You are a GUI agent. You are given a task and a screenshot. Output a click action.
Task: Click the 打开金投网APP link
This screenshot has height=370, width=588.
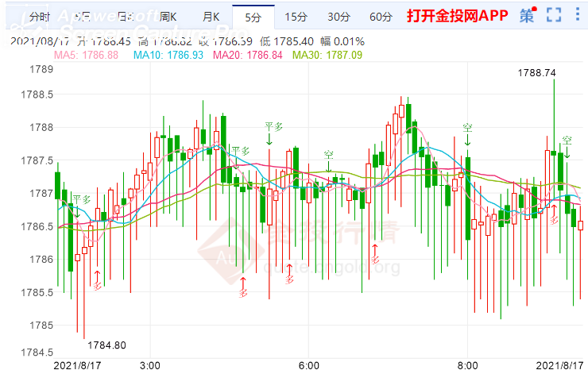coord(458,15)
